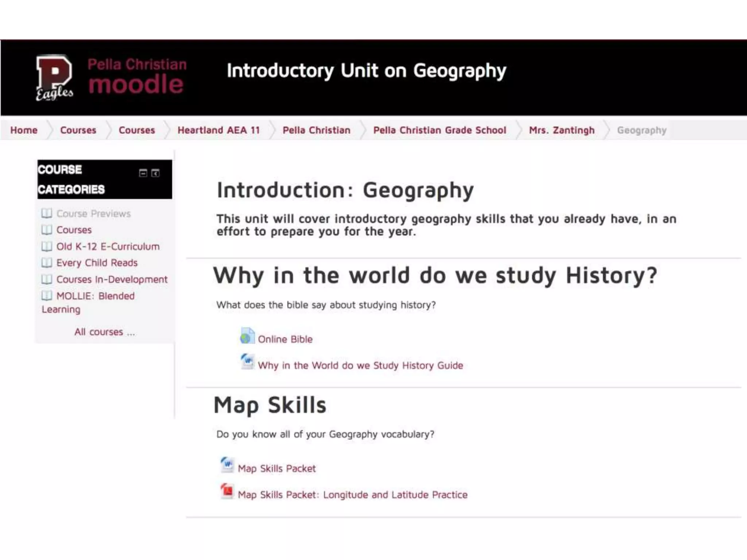Open the Online Bible link
Screen dimensions: 747x560
285,339
